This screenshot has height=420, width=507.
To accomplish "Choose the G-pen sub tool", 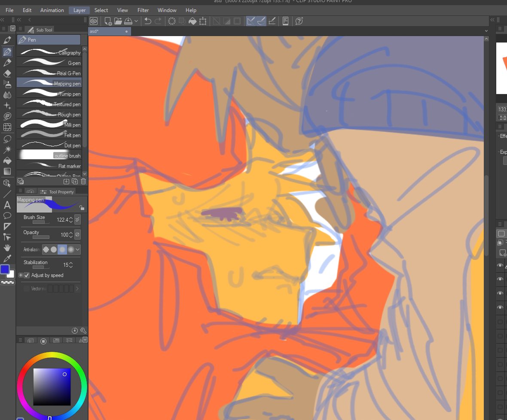I will click(49, 63).
